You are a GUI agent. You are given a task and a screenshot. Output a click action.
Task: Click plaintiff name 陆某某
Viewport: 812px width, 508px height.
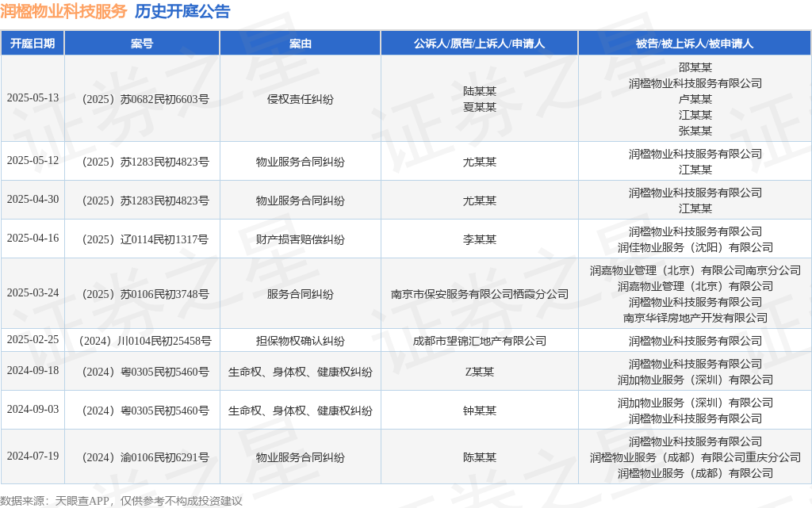tap(480, 91)
